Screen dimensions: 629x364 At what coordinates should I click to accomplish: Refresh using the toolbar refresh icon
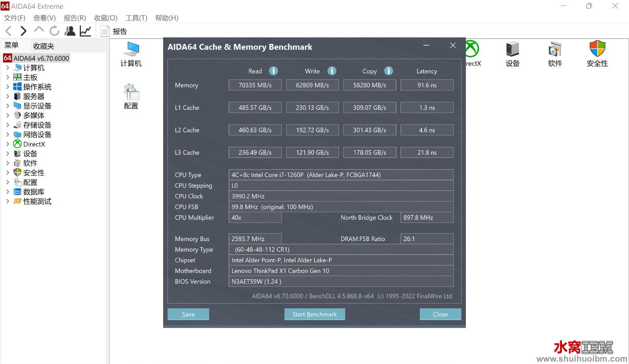point(54,31)
